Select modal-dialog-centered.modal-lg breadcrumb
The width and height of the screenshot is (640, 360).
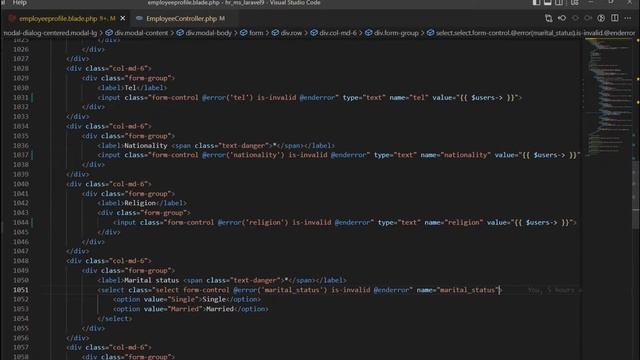point(50,33)
